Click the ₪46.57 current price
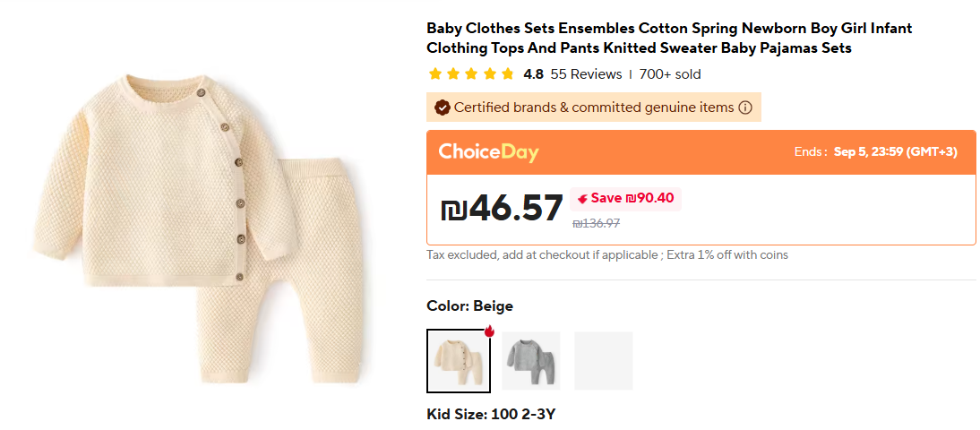 [x=502, y=208]
